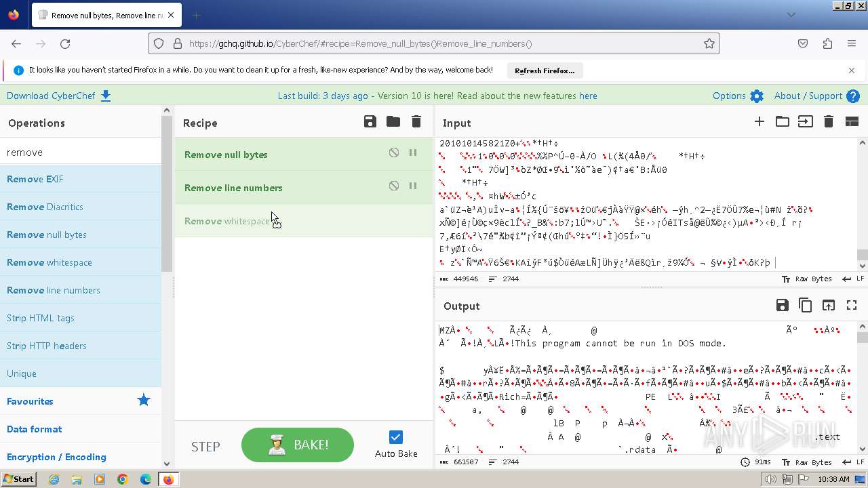Viewport: 868px width, 488px height.
Task: Select Remove line numbers in operations list
Action: pos(81,290)
